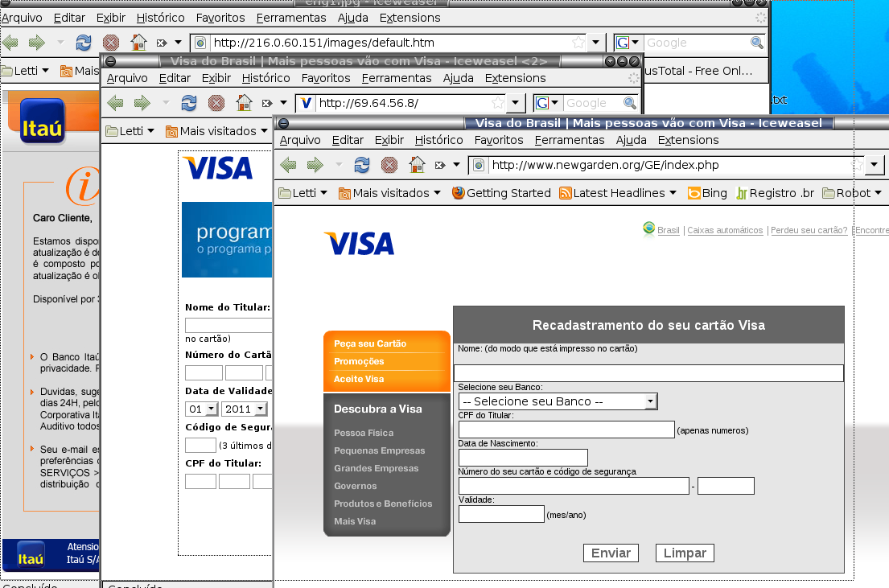
Task: Click 'Pequenas Empresas' sidebar link
Action: click(x=379, y=450)
